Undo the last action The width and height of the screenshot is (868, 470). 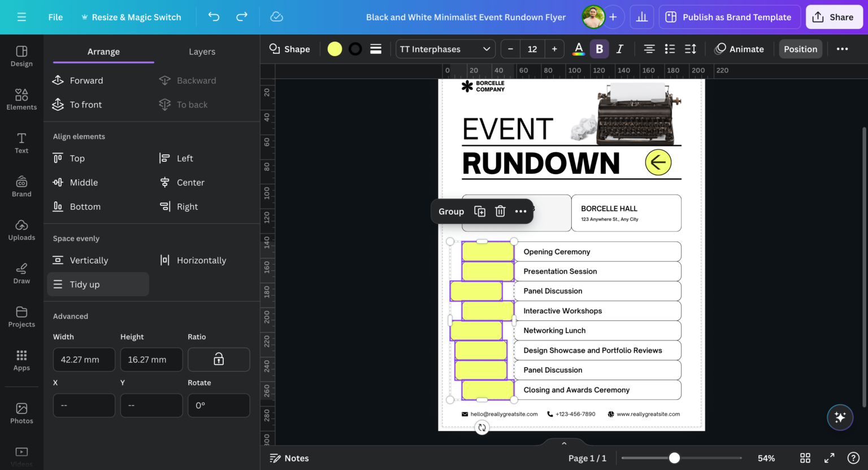point(213,17)
